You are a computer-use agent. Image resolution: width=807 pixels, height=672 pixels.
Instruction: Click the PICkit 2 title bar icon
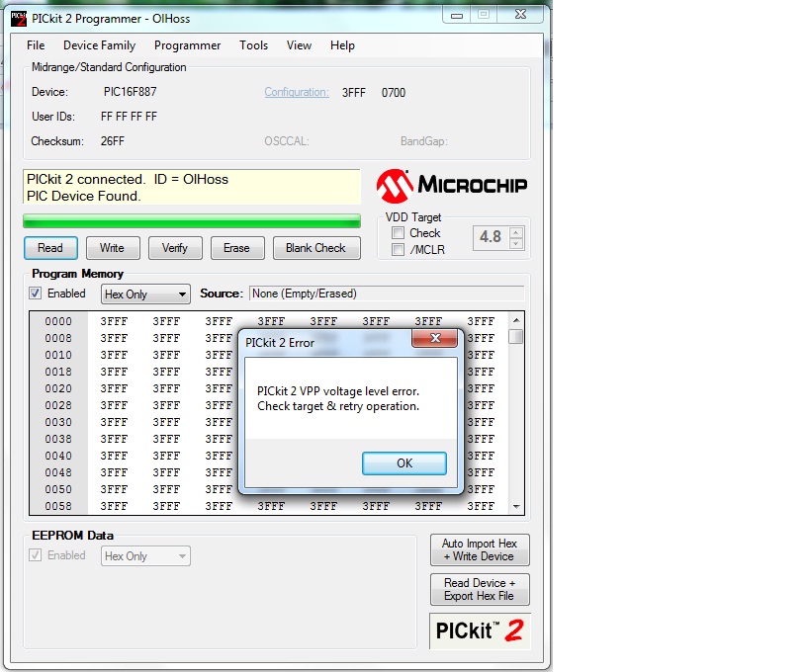coord(19,19)
